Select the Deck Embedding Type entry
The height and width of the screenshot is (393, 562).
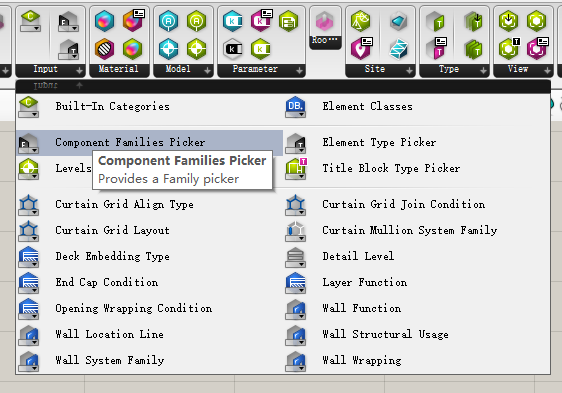(149, 257)
